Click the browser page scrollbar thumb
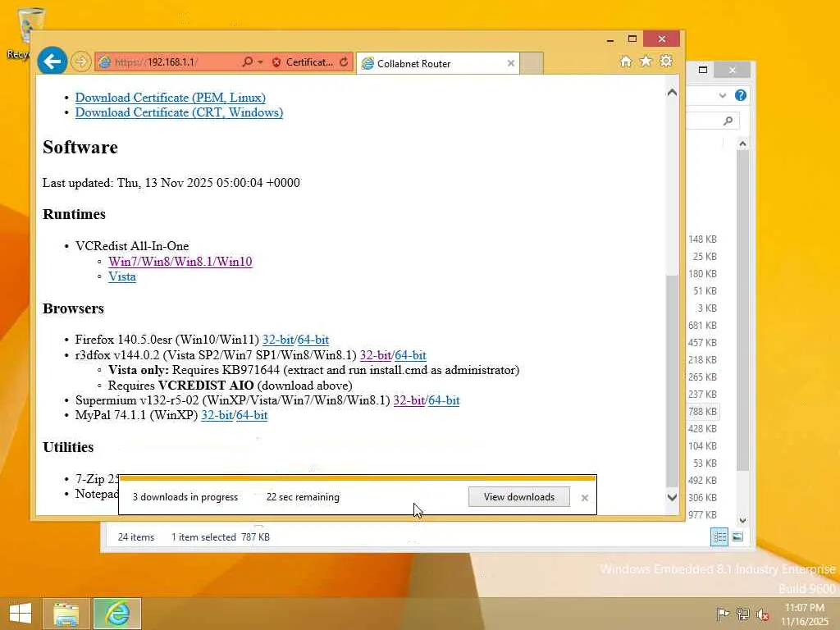 point(672,381)
